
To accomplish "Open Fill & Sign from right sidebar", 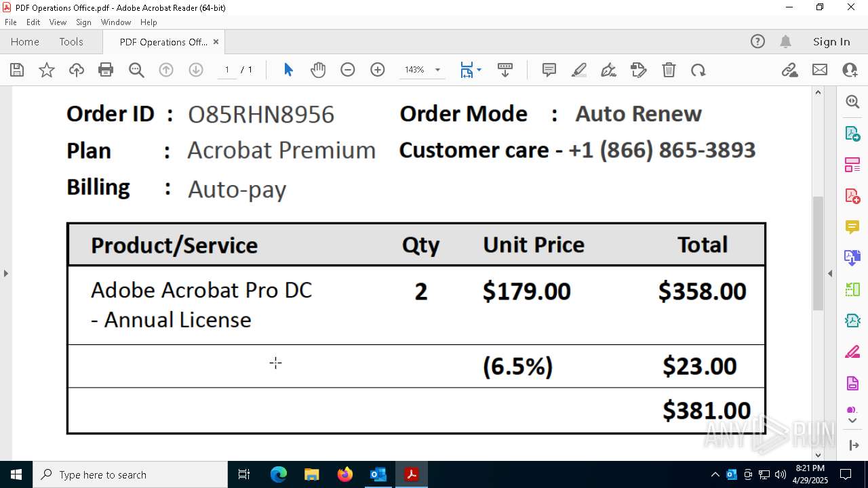I will [x=852, y=352].
